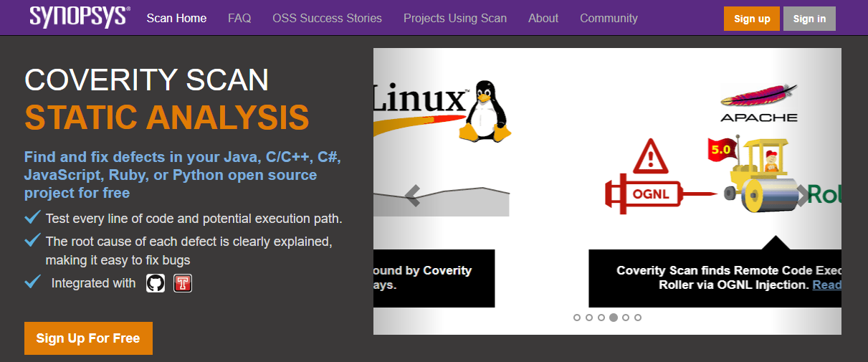This screenshot has height=362, width=868.
Task: Open OSS Success Stories
Action: click(327, 18)
